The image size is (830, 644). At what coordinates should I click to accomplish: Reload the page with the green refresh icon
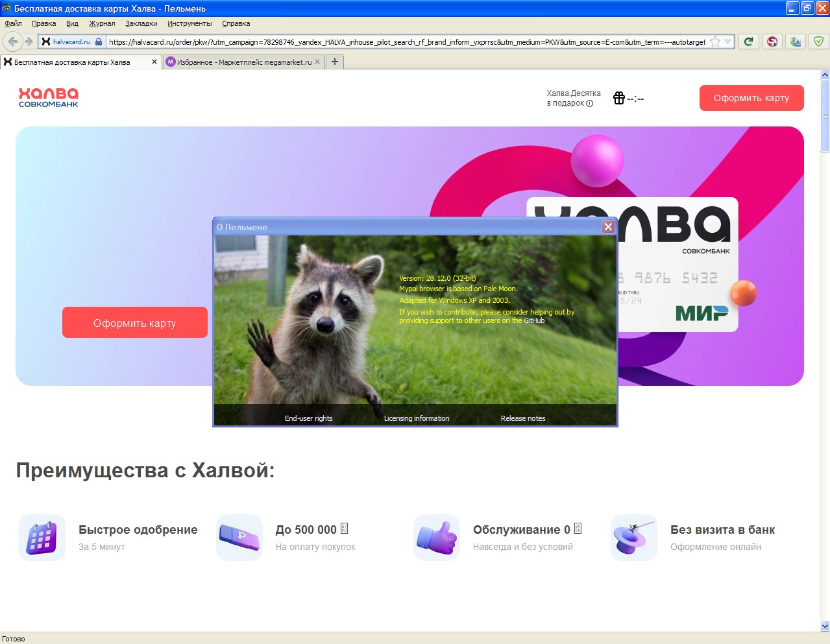point(748,42)
